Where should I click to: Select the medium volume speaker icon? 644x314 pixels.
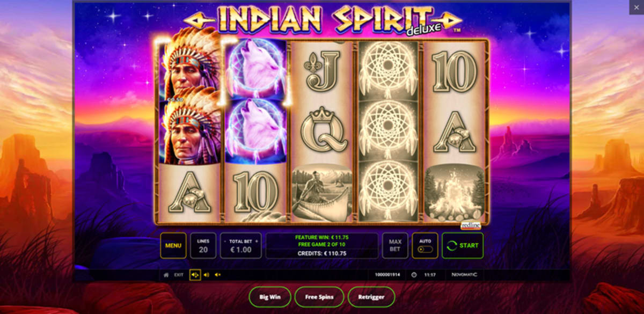(206, 275)
